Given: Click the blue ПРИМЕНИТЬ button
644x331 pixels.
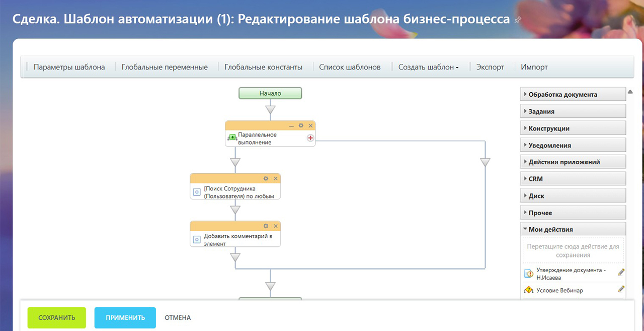Looking at the screenshot, I should 125,318.
